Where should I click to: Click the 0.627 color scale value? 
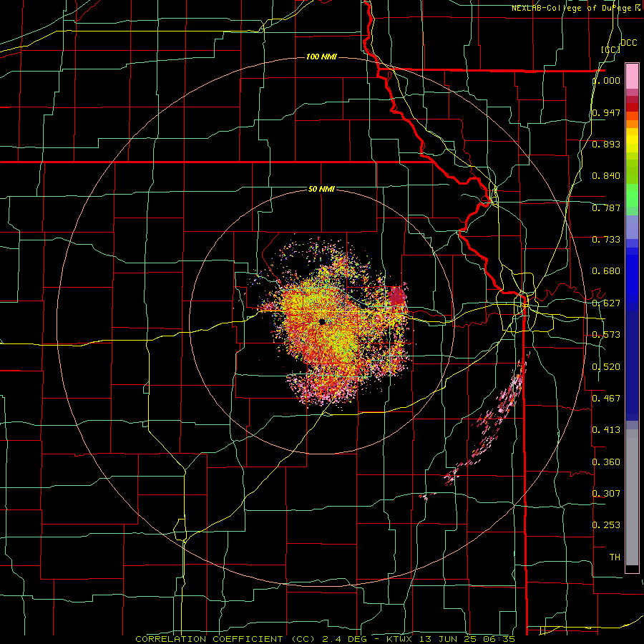tap(606, 303)
